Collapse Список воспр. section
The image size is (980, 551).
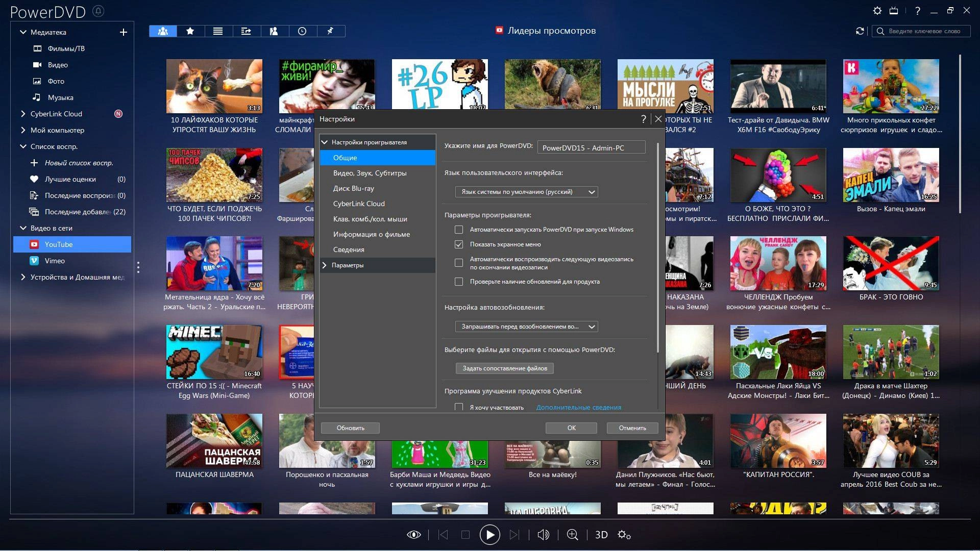pos(23,146)
